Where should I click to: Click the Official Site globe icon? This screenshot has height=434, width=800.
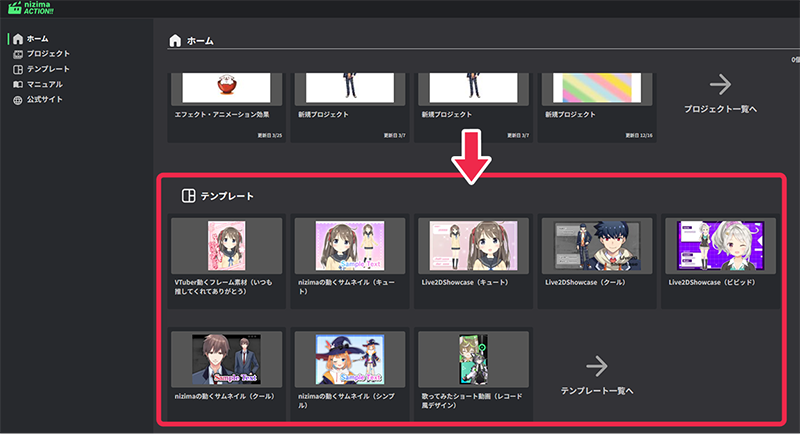point(18,100)
